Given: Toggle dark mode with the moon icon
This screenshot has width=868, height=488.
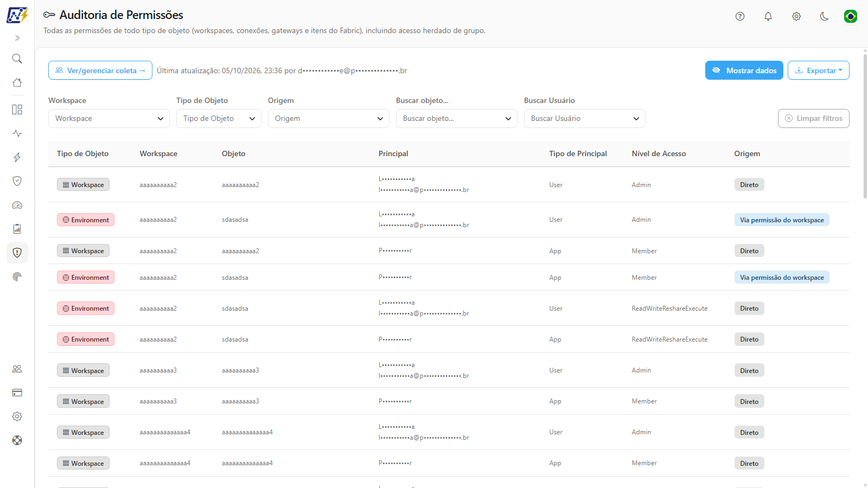Looking at the screenshot, I should [x=825, y=16].
